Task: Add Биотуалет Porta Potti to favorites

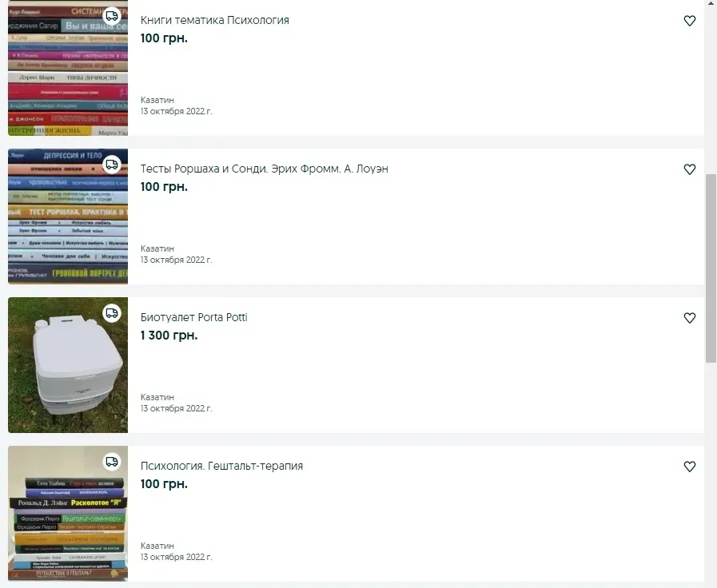Action: pos(690,317)
